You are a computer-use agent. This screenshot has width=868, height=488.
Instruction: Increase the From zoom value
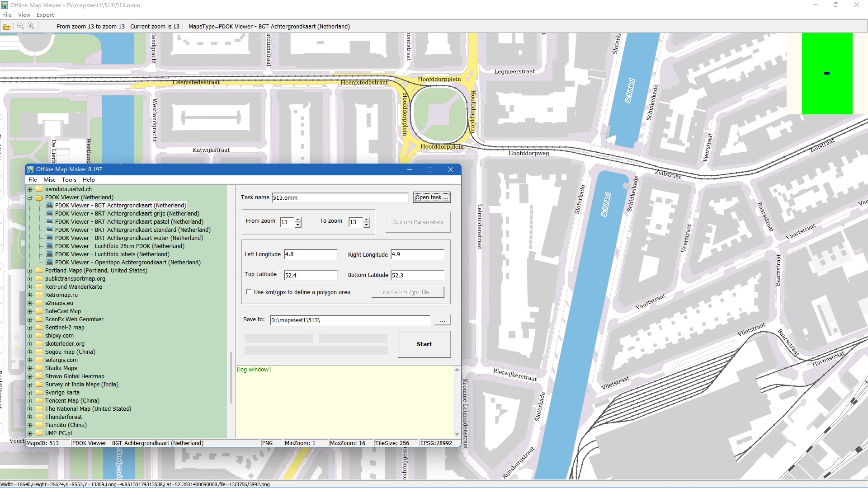[298, 220]
